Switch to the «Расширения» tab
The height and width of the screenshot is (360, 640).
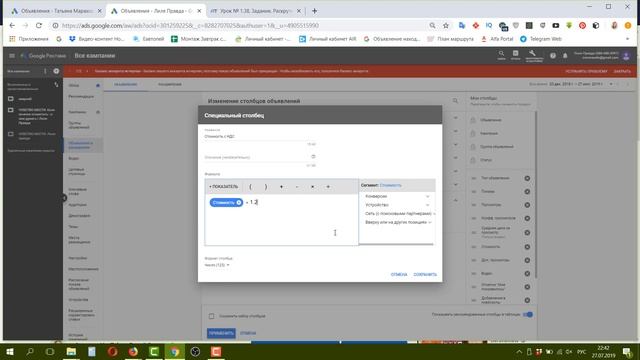tap(169, 84)
